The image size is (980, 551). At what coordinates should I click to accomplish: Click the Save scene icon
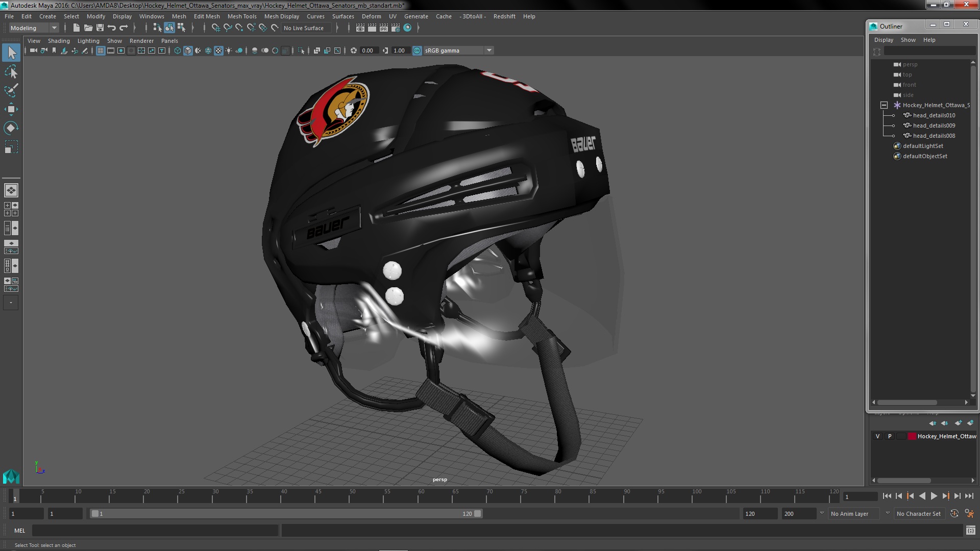(x=100, y=28)
